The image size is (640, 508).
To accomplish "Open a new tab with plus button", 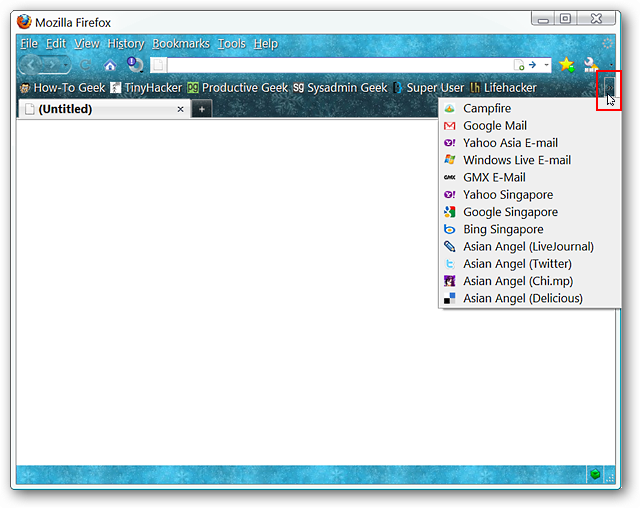I will (x=202, y=109).
